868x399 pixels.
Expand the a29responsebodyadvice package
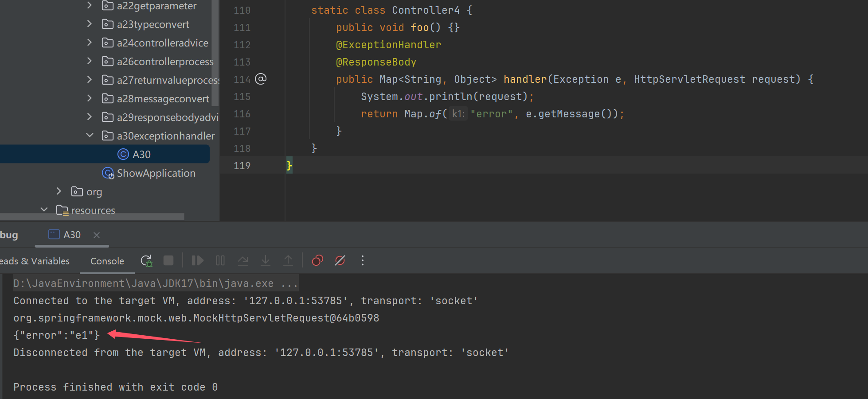[89, 117]
